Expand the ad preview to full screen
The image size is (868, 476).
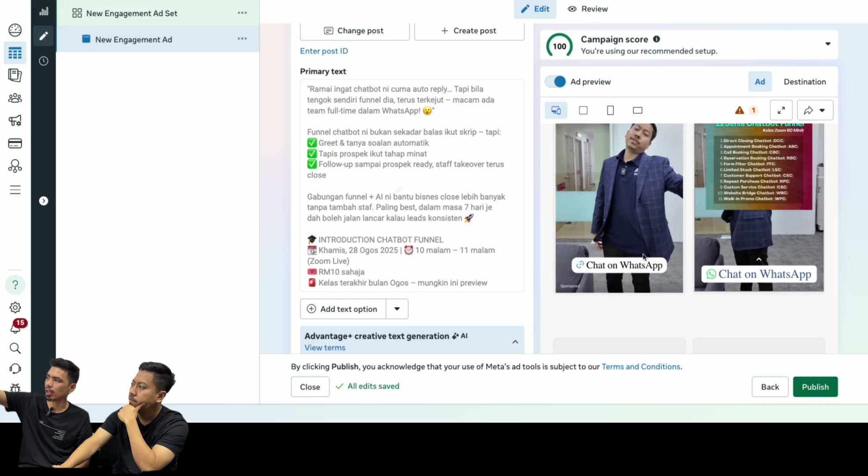tap(781, 110)
